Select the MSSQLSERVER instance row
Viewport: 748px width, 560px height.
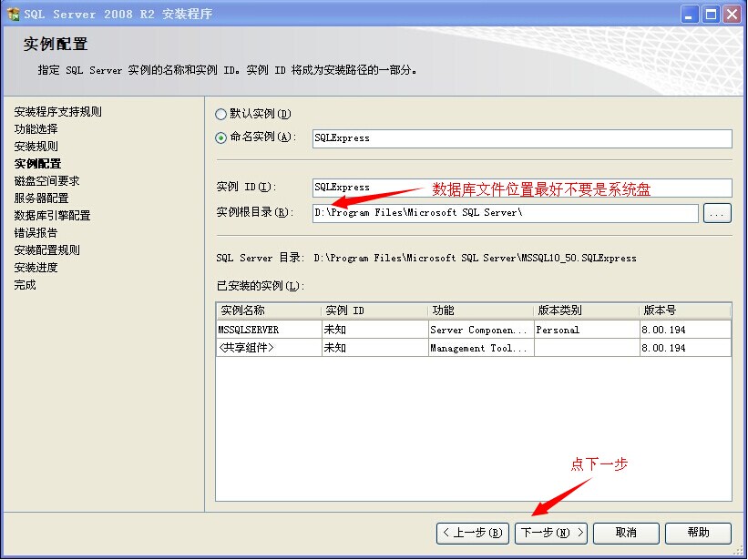point(474,330)
